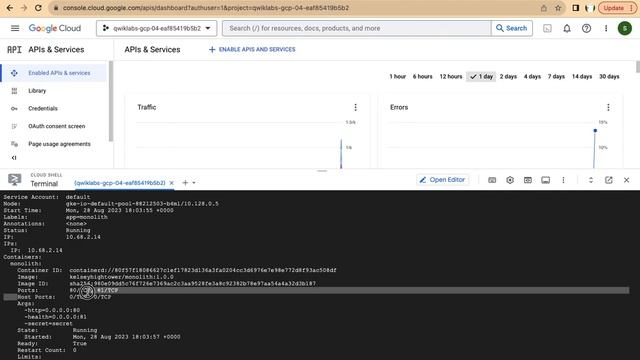Image resolution: width=640 pixels, height=360 pixels.
Task: Open Credentials in the sidebar
Action: [x=42, y=109]
